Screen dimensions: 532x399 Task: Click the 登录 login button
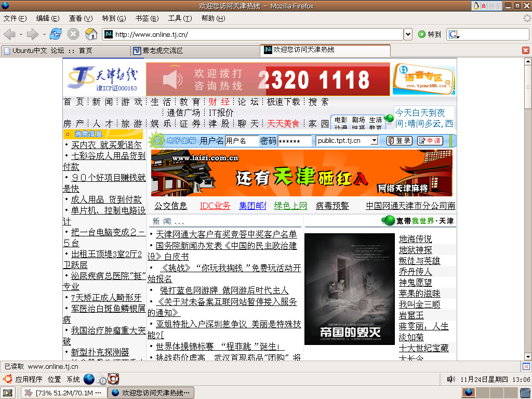point(400,140)
